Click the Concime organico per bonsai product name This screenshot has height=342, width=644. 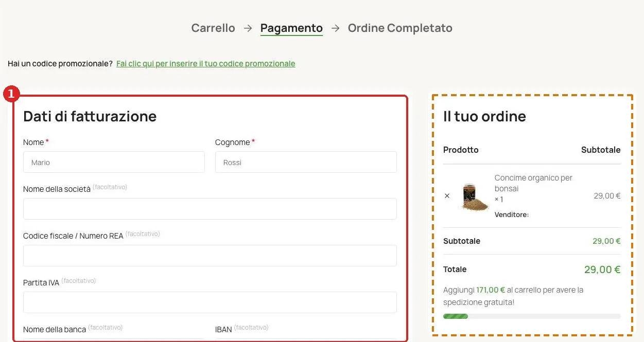pos(533,183)
